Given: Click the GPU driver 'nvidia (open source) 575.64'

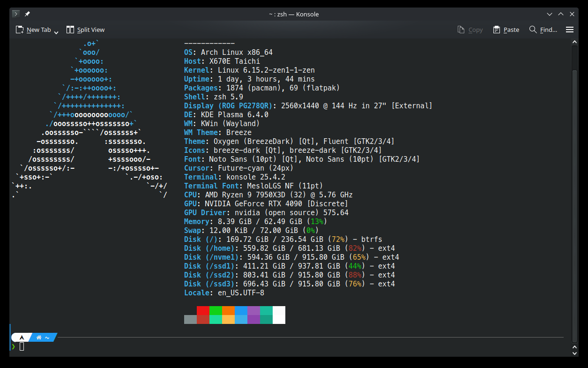Looking at the screenshot, I should 291,213.
